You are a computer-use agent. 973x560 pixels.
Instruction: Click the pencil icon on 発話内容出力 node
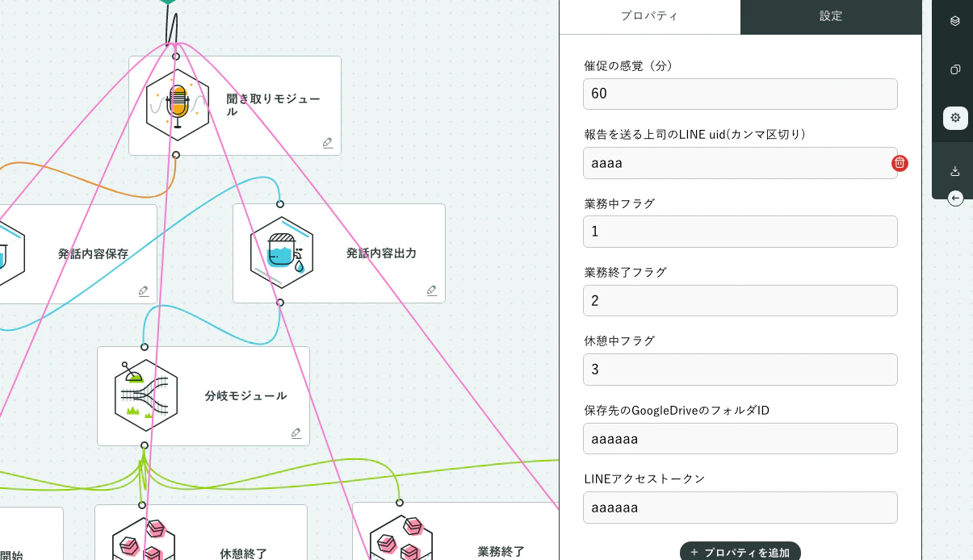point(432,290)
